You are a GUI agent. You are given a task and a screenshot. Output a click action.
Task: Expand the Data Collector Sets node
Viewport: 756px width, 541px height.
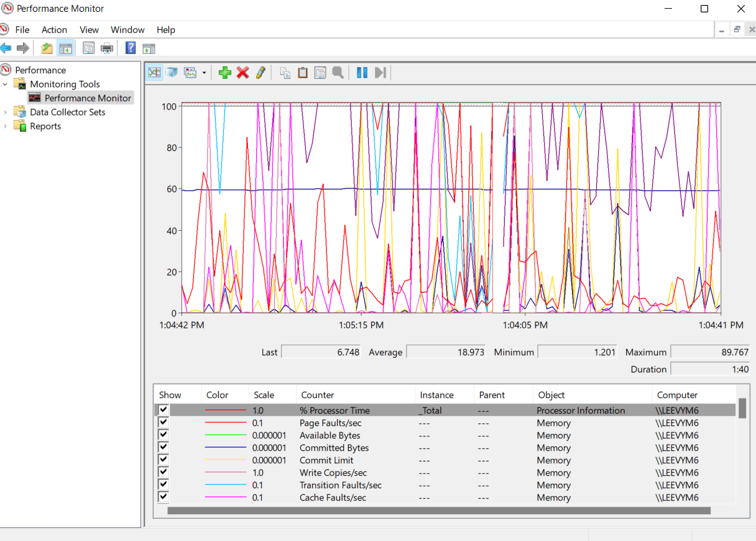click(5, 112)
